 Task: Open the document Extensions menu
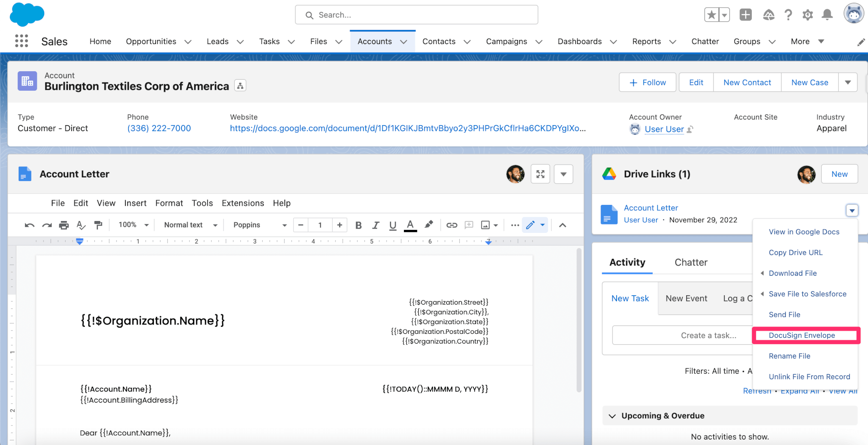tap(243, 203)
